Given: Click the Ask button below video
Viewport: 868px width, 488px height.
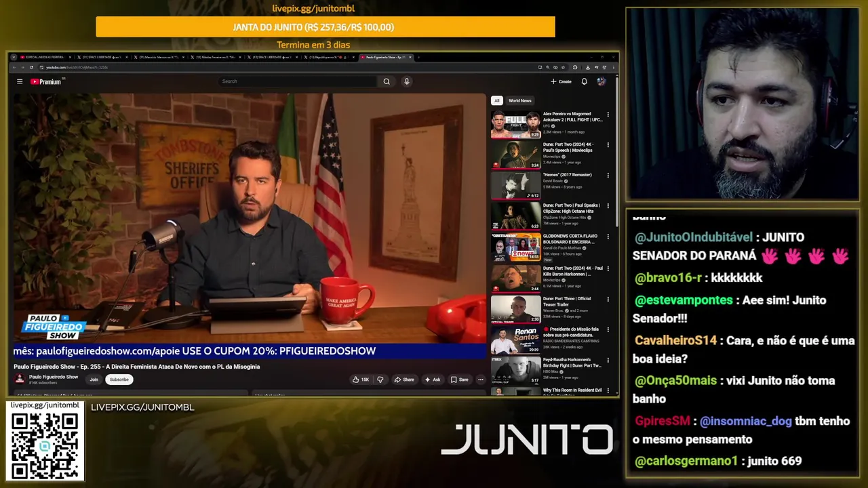Looking at the screenshot, I should [x=433, y=380].
